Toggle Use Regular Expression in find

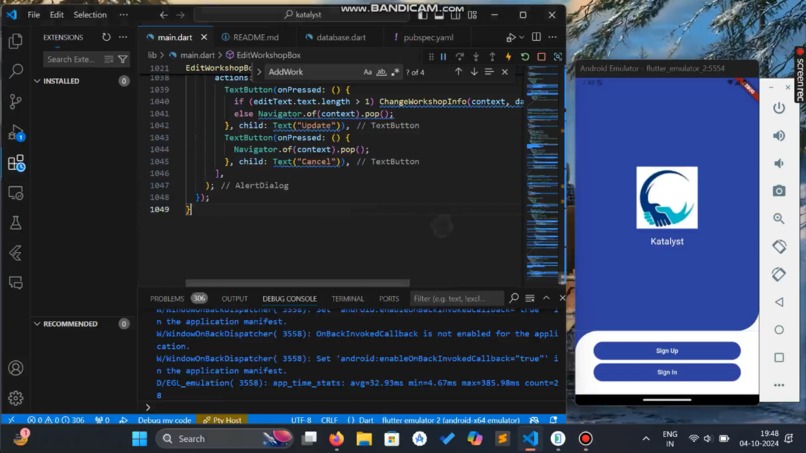(395, 72)
